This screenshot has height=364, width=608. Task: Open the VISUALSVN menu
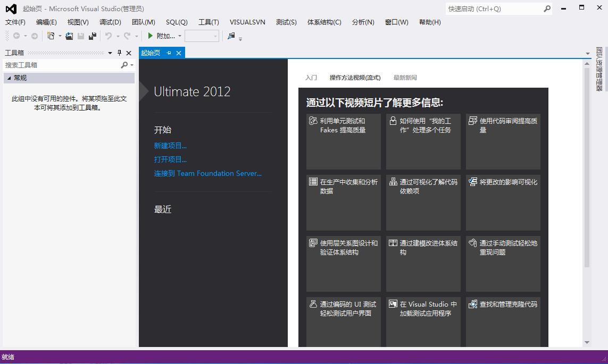[x=247, y=22]
